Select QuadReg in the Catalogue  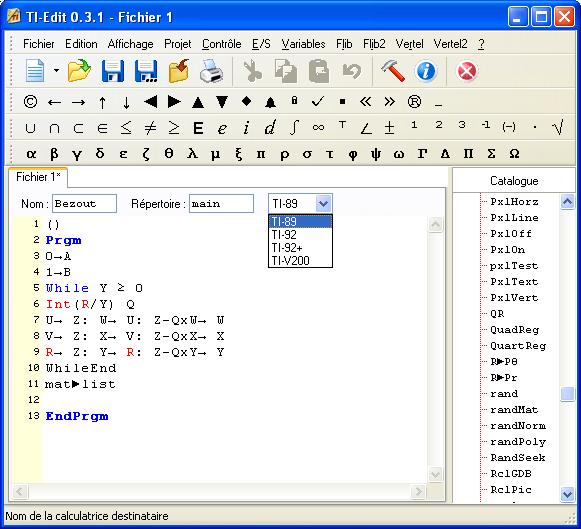click(514, 330)
